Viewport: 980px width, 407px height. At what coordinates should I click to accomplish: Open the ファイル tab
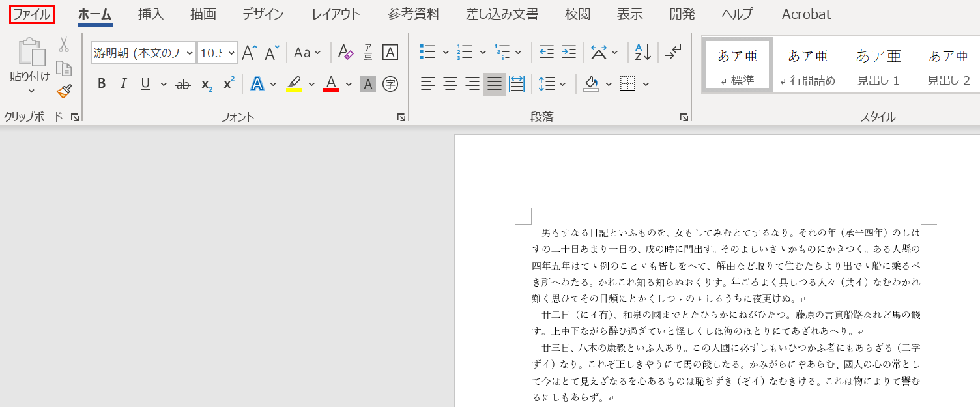(x=32, y=14)
